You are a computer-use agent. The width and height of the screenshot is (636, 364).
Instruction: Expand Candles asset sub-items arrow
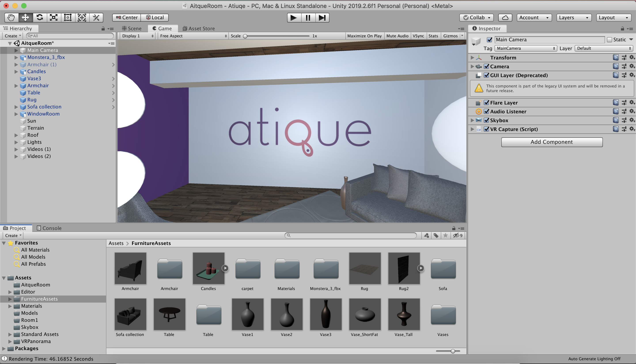point(225,268)
